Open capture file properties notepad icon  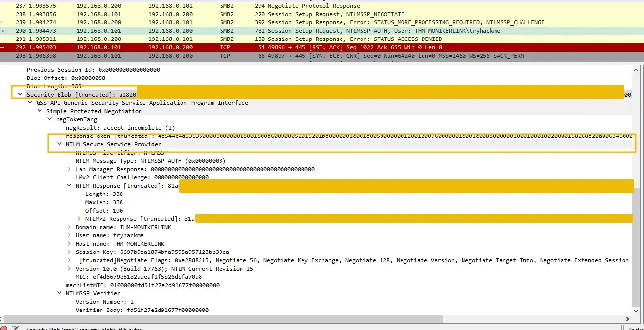[15, 328]
